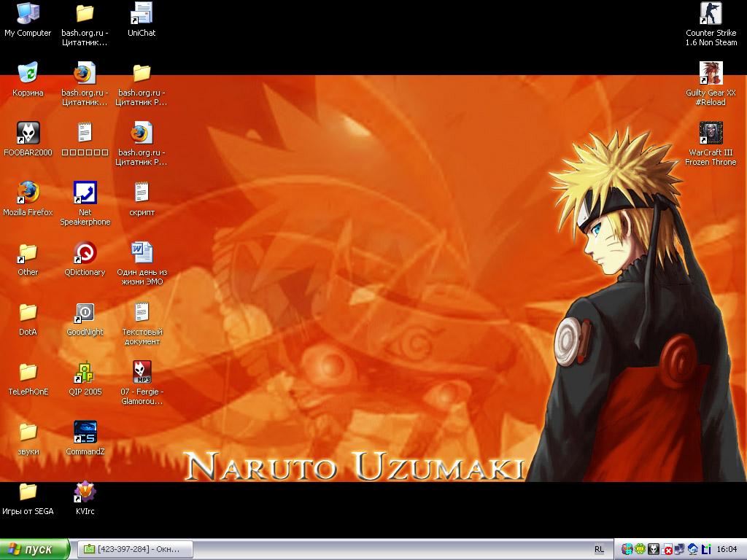Viewport: 747px width, 560px height.
Task: Click the foobar2000 alien tray icon
Action: (654, 549)
